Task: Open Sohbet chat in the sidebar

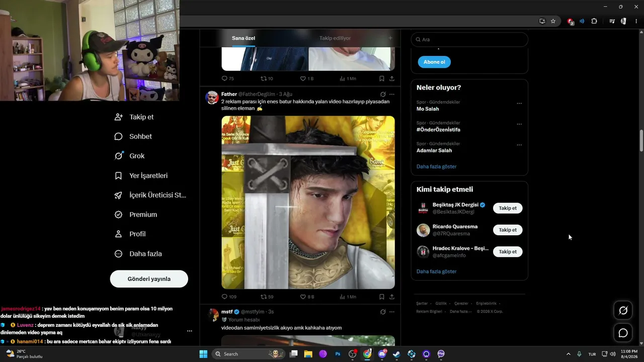Action: click(x=133, y=136)
